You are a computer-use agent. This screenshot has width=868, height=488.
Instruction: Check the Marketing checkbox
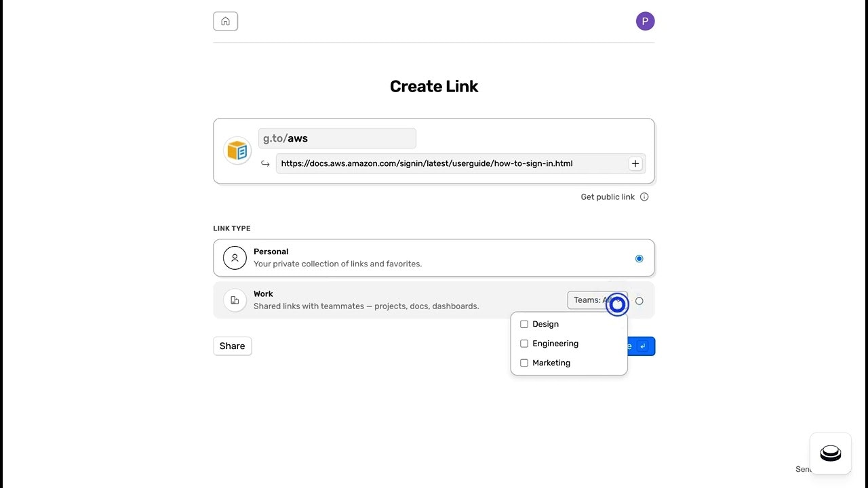click(524, 363)
